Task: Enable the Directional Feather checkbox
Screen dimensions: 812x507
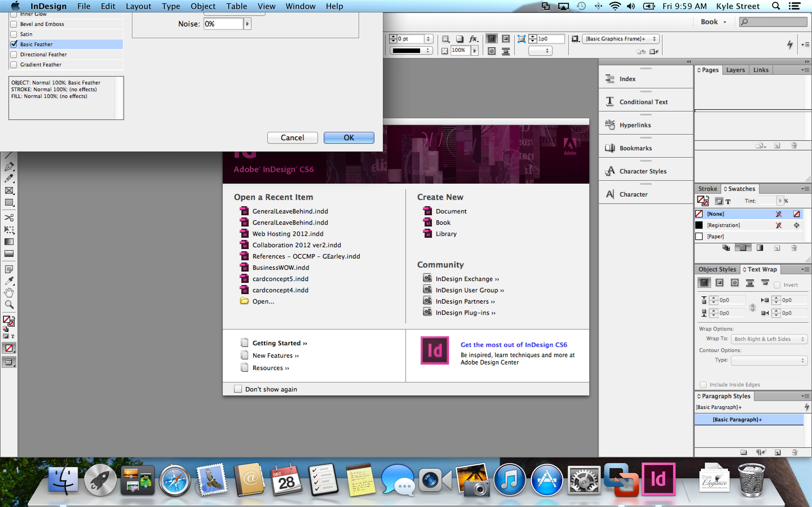Action: 14,54
